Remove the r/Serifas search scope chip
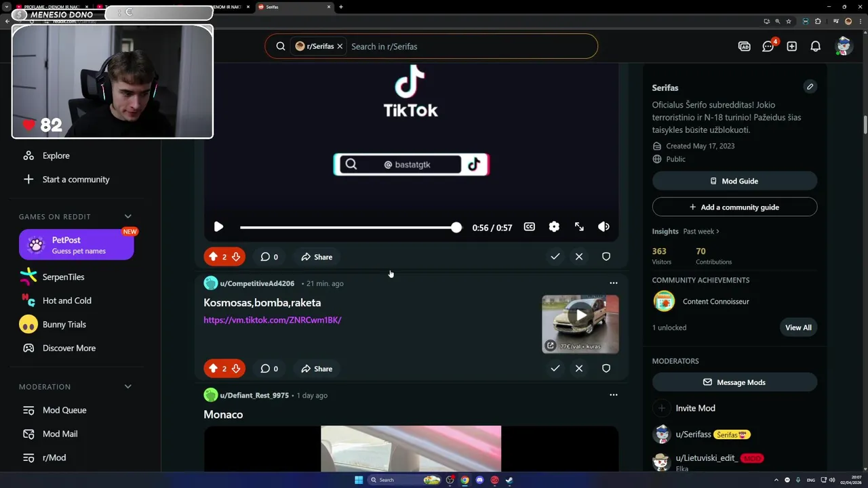Viewport: 868px width, 488px height. pyautogui.click(x=340, y=46)
